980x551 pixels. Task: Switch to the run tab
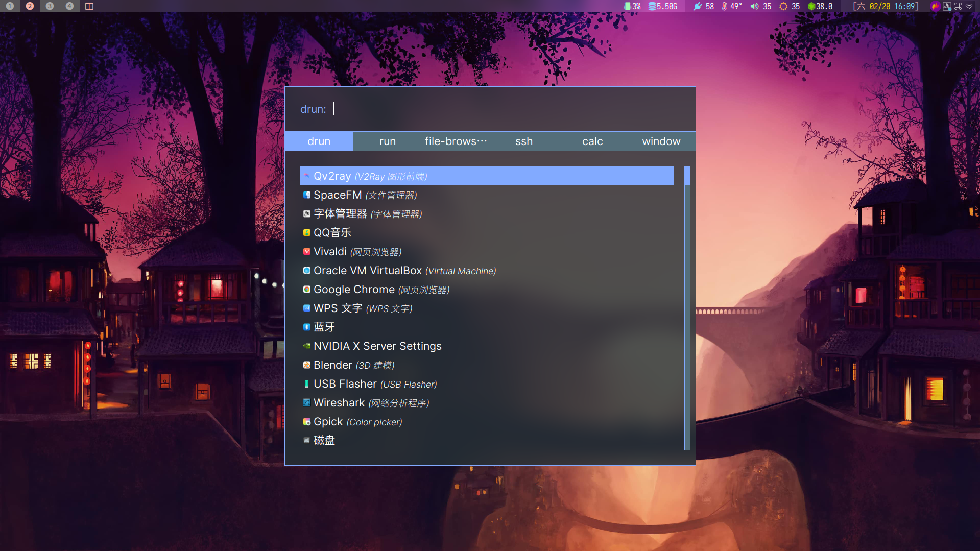(x=388, y=141)
